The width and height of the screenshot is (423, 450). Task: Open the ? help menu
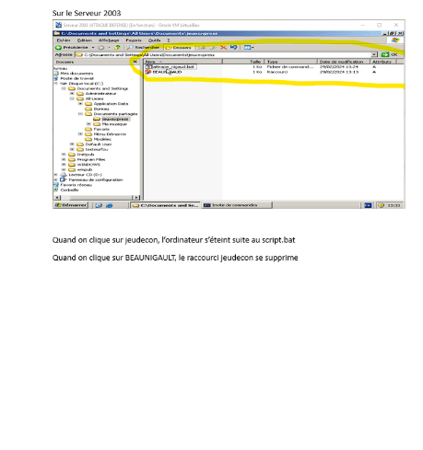(168, 40)
